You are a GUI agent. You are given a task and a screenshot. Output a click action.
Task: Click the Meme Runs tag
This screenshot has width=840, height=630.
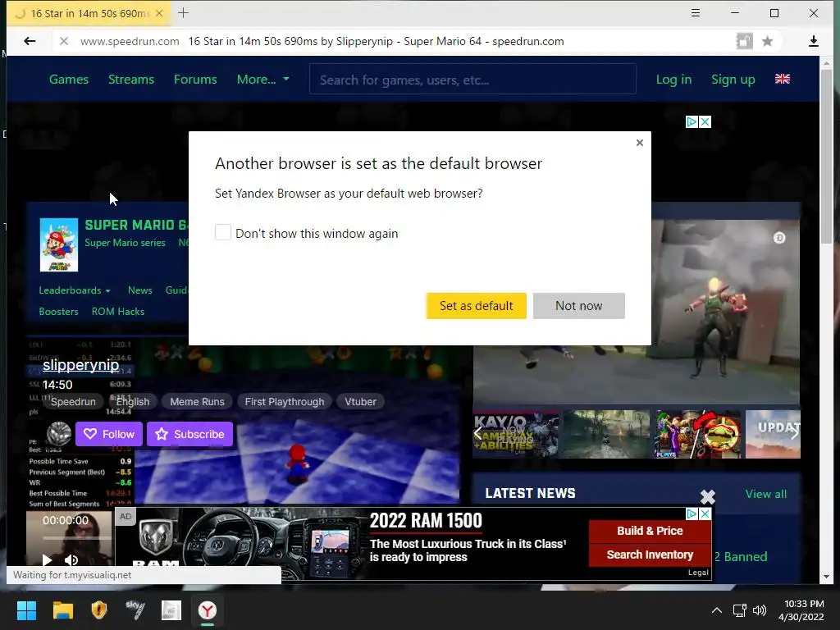coord(197,402)
